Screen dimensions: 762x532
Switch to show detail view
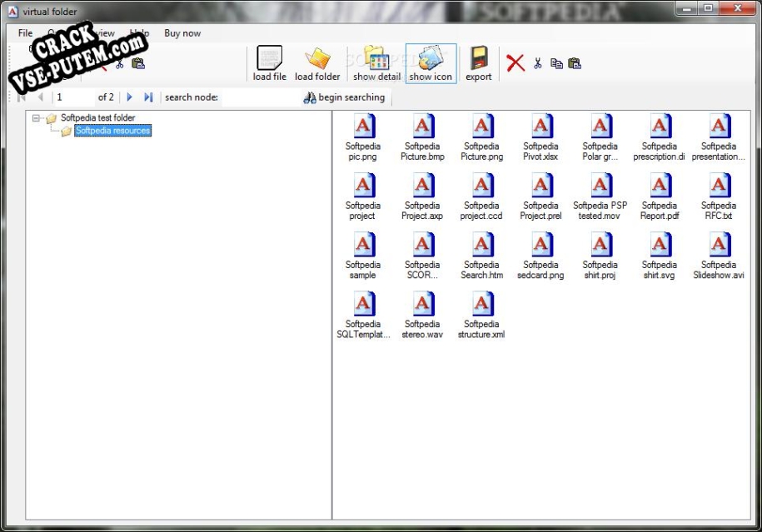click(376, 63)
